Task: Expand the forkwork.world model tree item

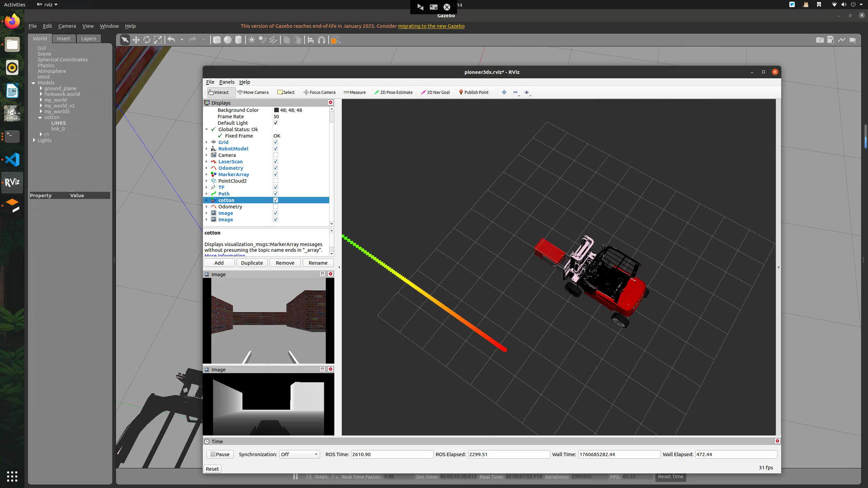Action: click(41, 94)
